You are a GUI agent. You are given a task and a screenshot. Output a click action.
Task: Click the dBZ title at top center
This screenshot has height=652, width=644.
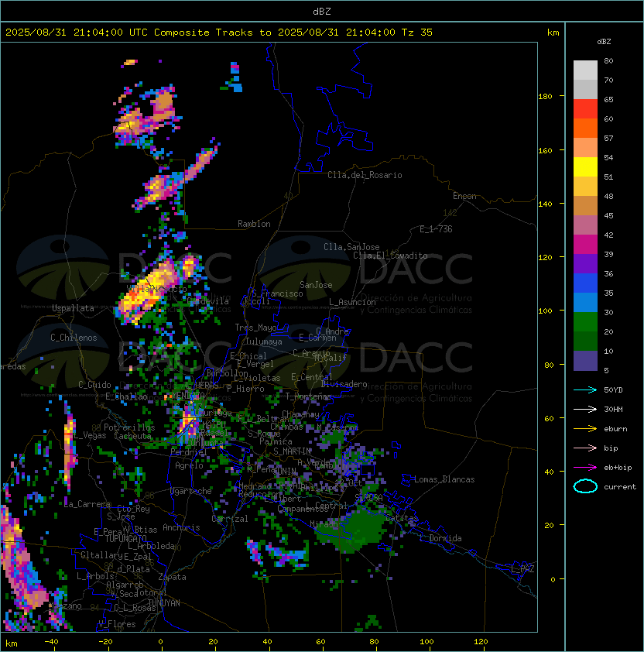click(x=322, y=11)
